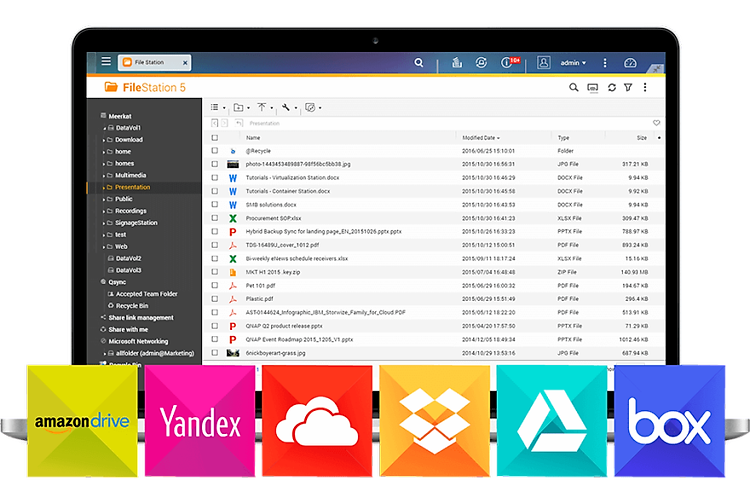The image size is (750, 486).
Task: Open the Qsync Recycle Bin
Action: coord(132,306)
